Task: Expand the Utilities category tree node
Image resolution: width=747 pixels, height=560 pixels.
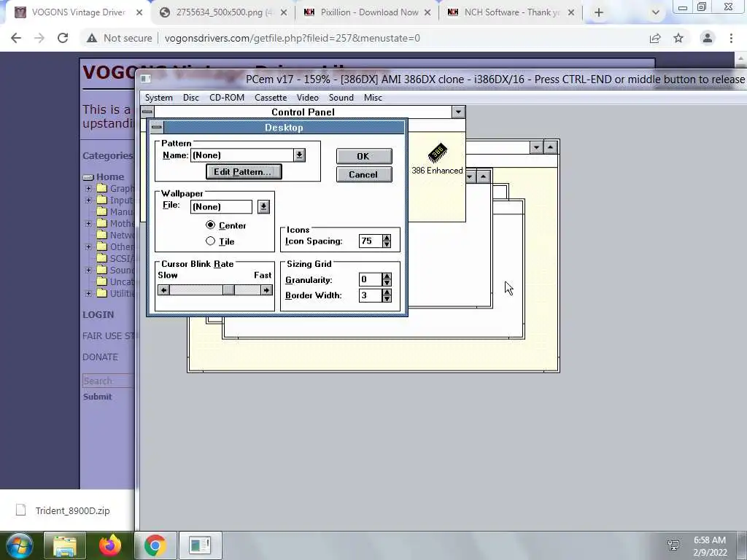Action: click(88, 293)
